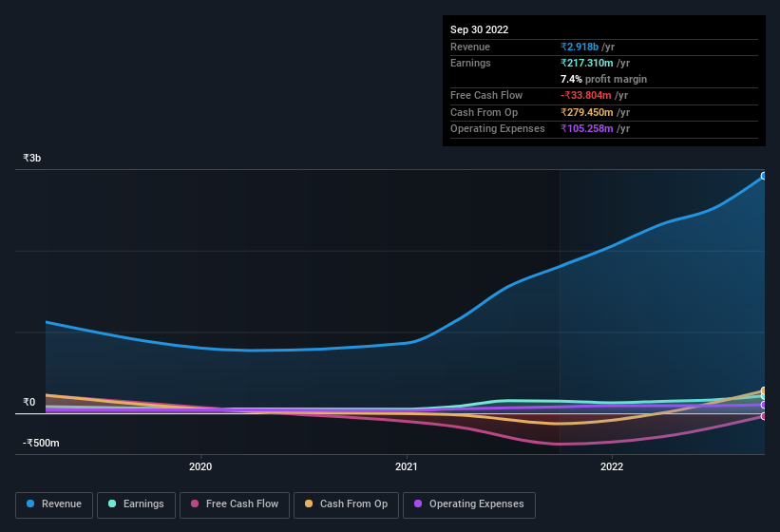Screen dimensions: 780x532
Task: Click the Operating Expenses label in tooltip
Action: (498, 128)
